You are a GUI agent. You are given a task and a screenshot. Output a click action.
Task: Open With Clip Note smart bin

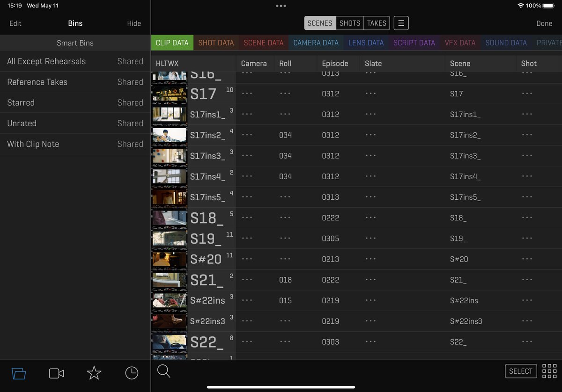click(x=75, y=144)
